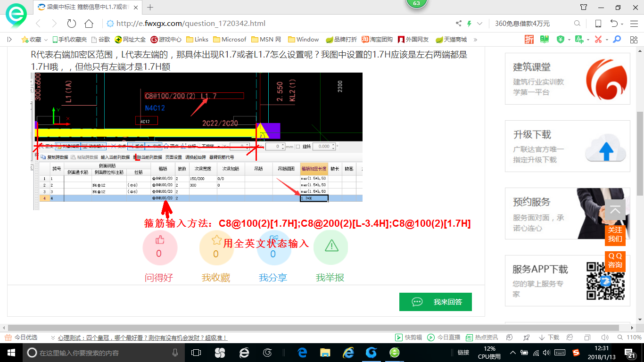Click the undo closed-tab arrow icon
This screenshot has height=362, width=644.
click(x=614, y=24)
